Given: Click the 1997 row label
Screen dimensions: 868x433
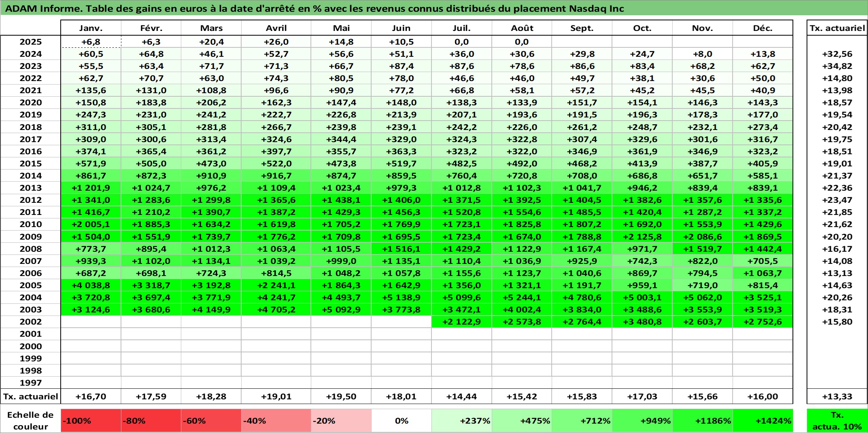Looking at the screenshot, I should tap(31, 383).
